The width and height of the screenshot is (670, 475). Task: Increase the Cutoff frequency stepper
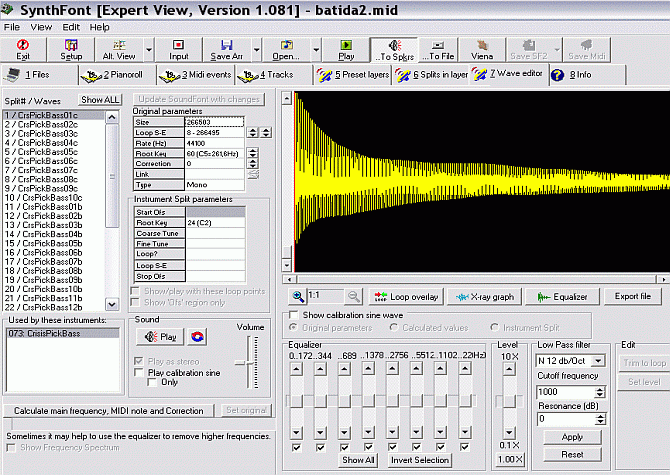click(600, 389)
